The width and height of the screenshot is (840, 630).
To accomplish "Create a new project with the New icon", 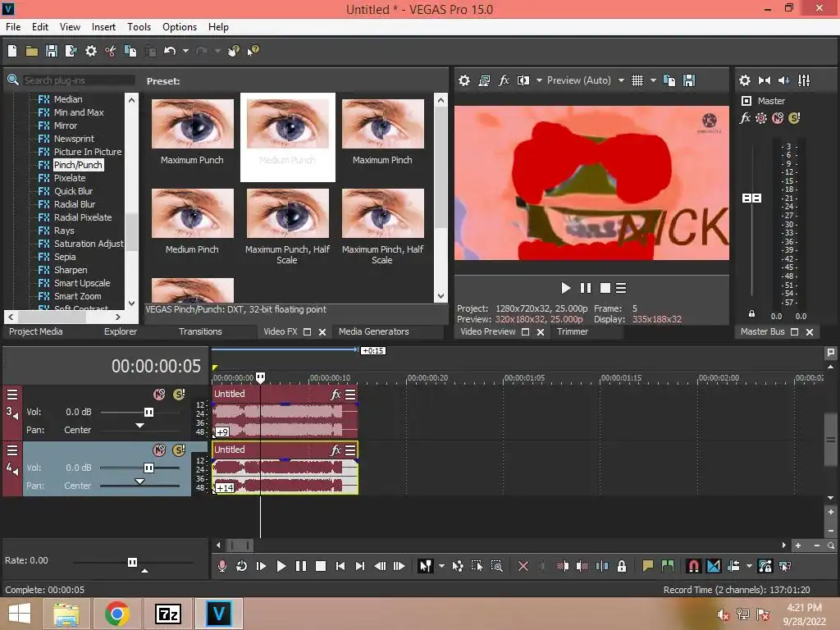I will coord(12,51).
